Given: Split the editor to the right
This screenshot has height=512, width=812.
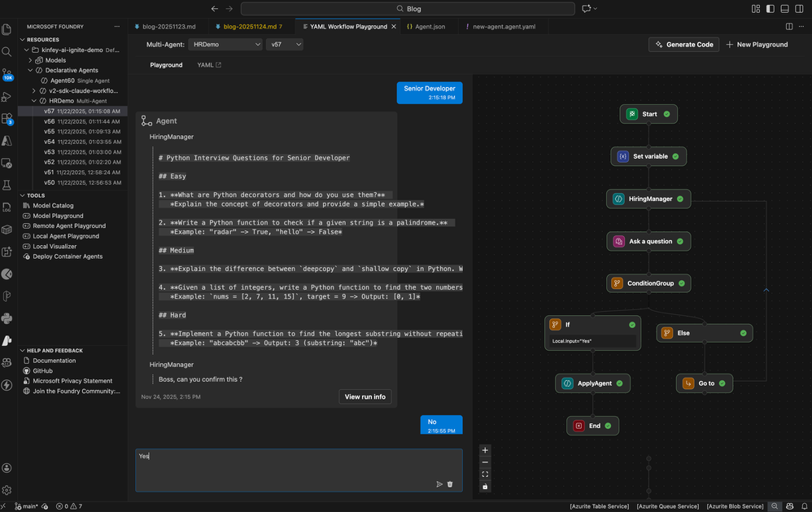Looking at the screenshot, I should point(789,26).
